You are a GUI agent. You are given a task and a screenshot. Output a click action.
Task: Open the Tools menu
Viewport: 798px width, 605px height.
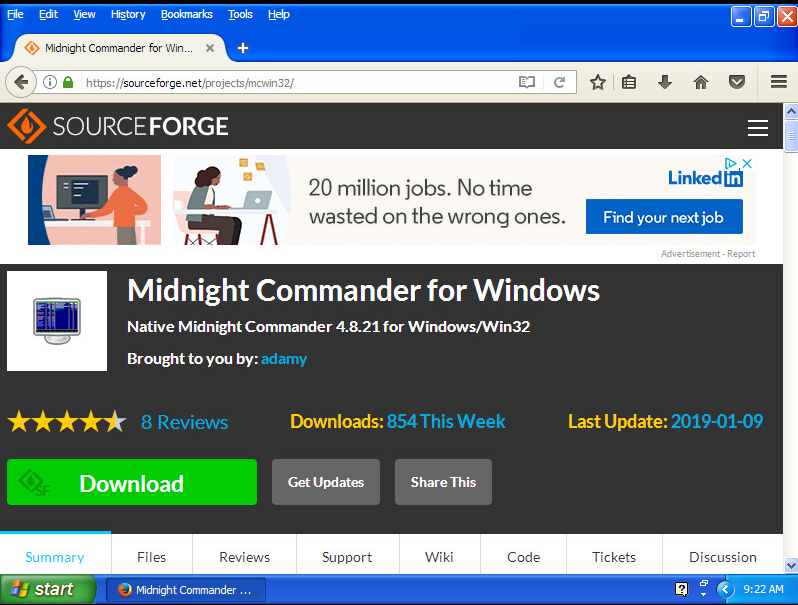(x=240, y=14)
